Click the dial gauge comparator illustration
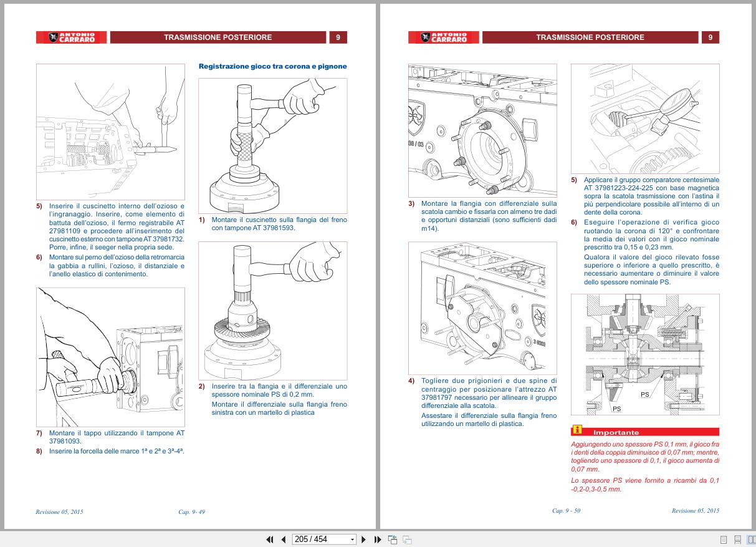 tap(645, 119)
